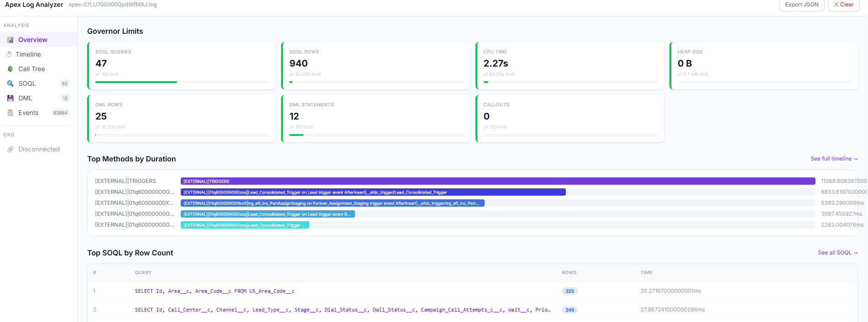Click the 5393.296099ms duration value

click(x=842, y=203)
